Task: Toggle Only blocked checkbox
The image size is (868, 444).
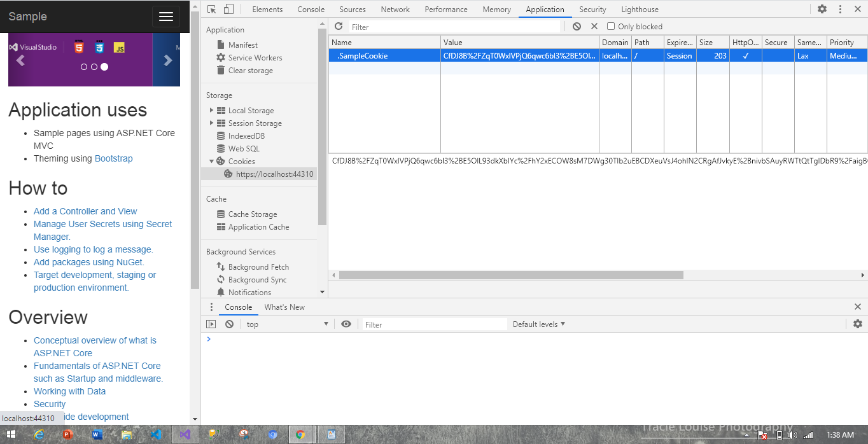Action: click(x=611, y=27)
